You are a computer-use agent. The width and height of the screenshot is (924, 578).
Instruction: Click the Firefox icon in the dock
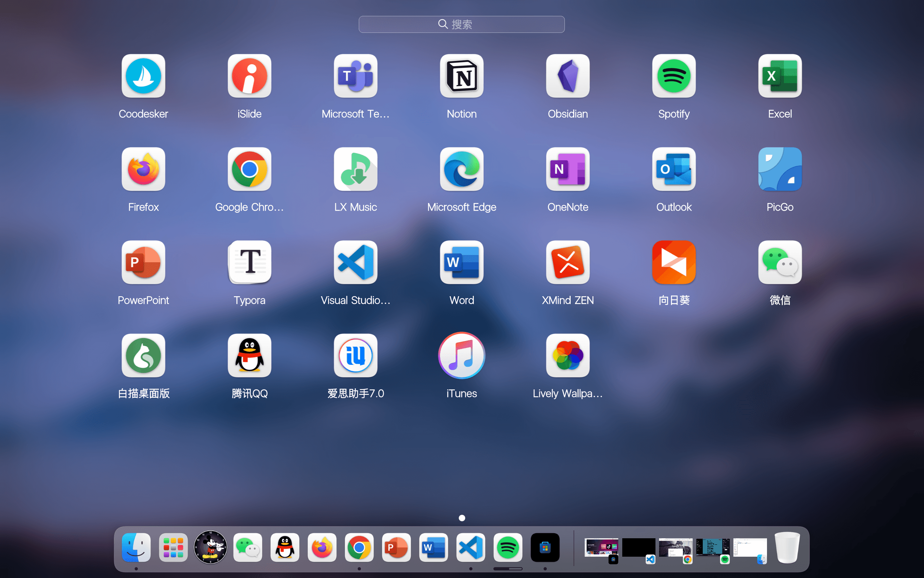click(x=322, y=547)
